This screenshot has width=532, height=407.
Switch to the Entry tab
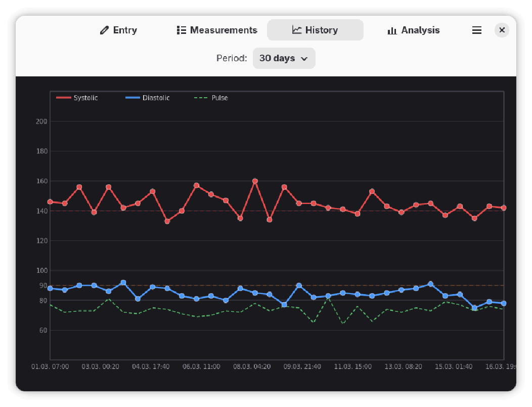pyautogui.click(x=119, y=30)
